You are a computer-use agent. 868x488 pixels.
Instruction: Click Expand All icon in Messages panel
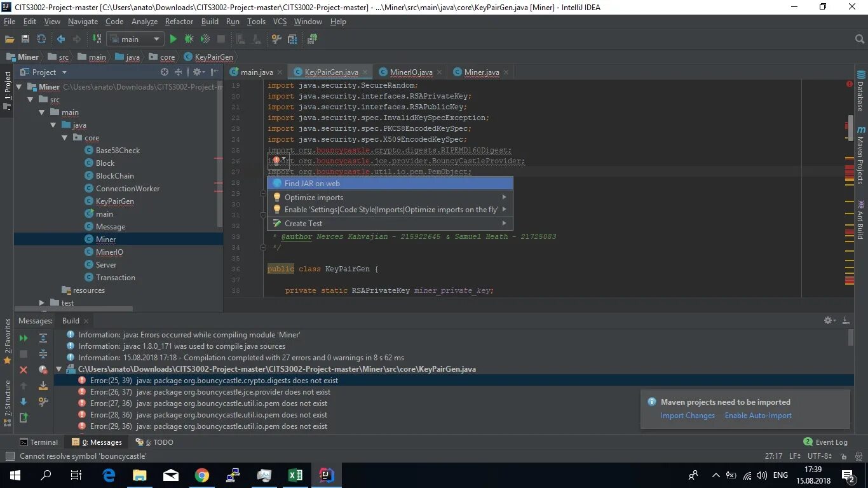click(43, 338)
